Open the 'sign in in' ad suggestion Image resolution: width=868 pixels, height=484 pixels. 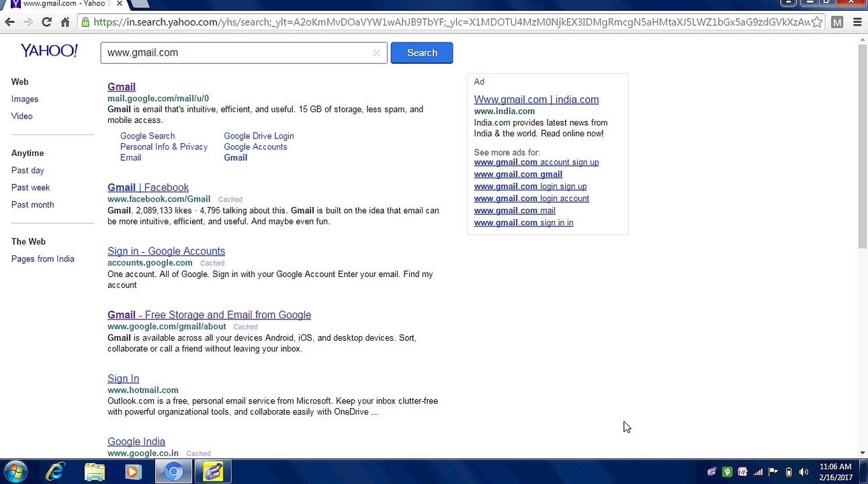pyautogui.click(x=523, y=223)
